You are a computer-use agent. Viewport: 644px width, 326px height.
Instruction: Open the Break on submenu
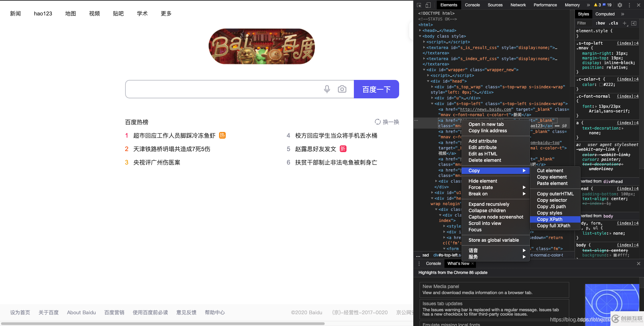[x=495, y=194]
